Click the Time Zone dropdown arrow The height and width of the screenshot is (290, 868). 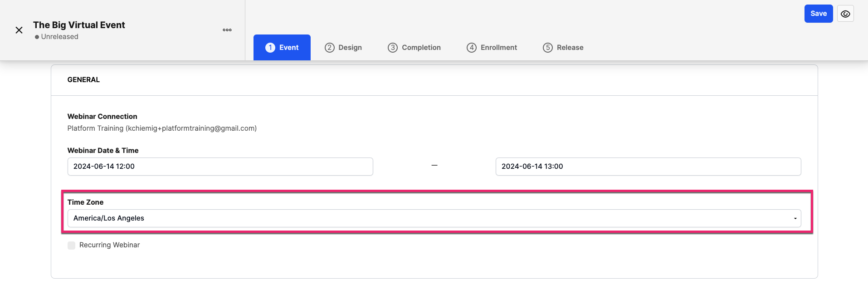click(795, 219)
